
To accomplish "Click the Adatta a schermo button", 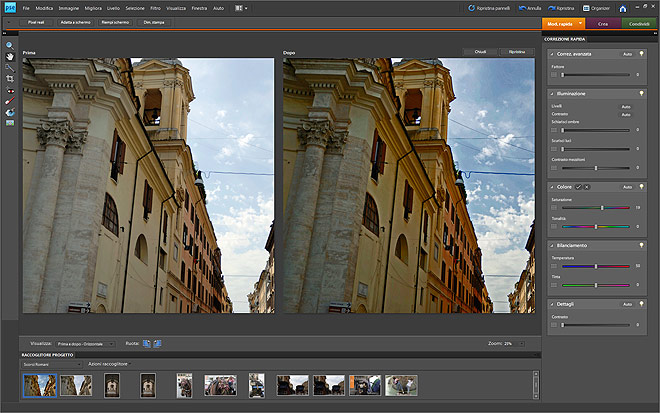I will pos(75,22).
